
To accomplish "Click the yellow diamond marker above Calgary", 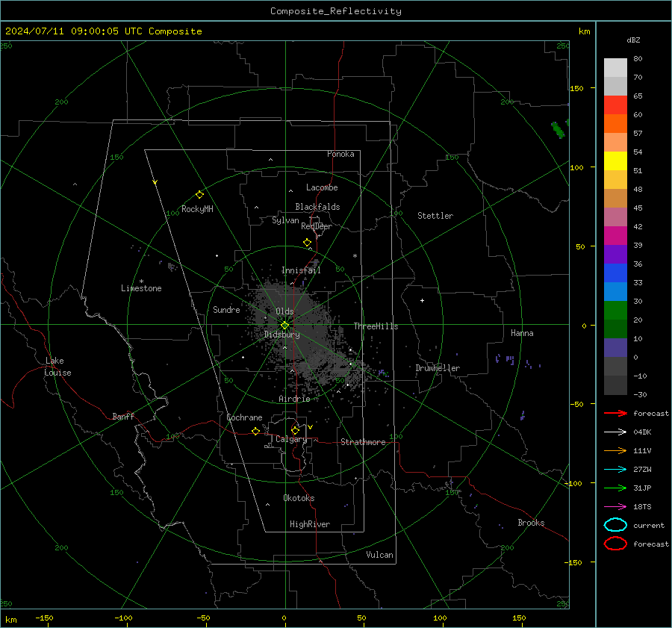I will 295,430.
